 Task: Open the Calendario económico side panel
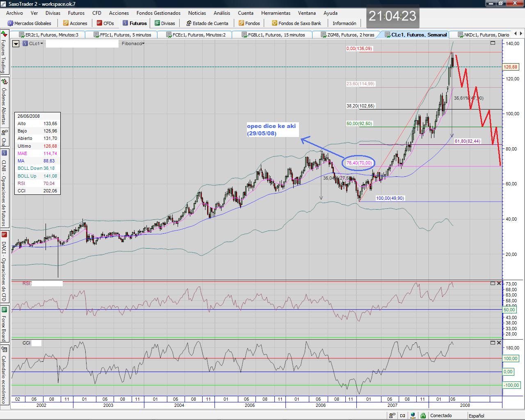tap(4, 376)
